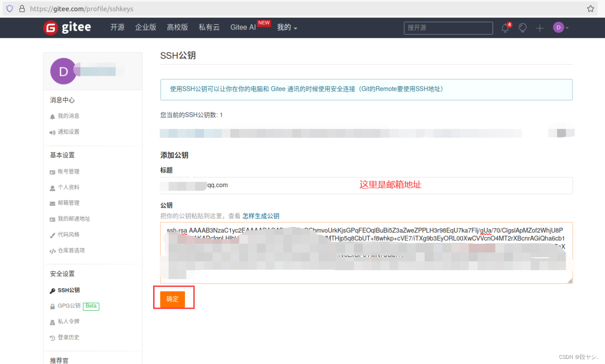Click the Gitee logo to go home
The image size is (605, 364).
coord(66,27)
